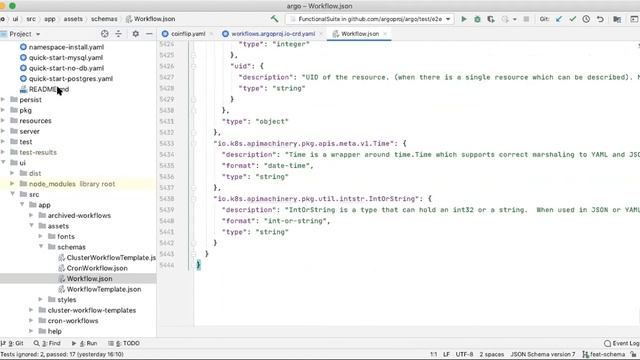
Task: Click the fold marker at line 5438
Action: (x=193, y=198)
